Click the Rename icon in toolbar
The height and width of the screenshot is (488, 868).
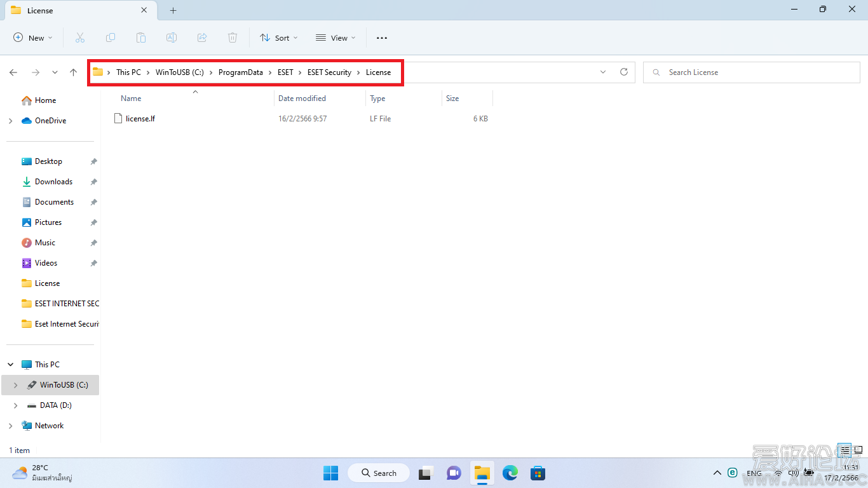tap(172, 38)
